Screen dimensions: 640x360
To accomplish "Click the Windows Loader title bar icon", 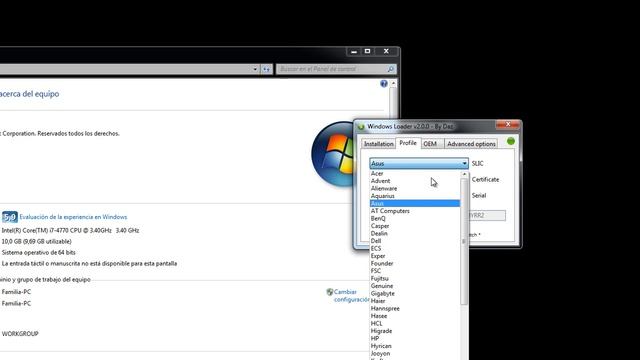I will (361, 127).
